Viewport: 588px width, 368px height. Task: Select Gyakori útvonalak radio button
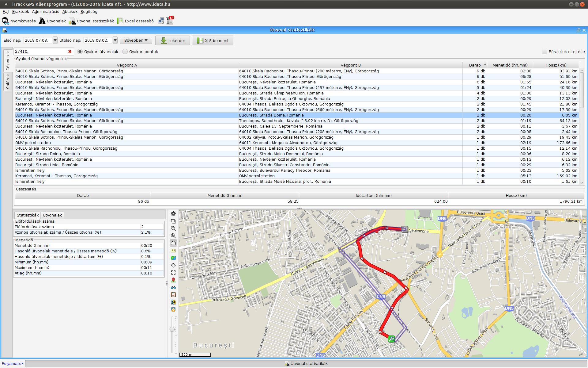pyautogui.click(x=80, y=52)
